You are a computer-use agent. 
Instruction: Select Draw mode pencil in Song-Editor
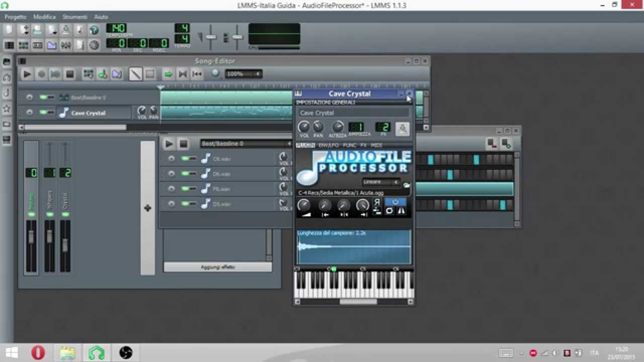click(135, 74)
